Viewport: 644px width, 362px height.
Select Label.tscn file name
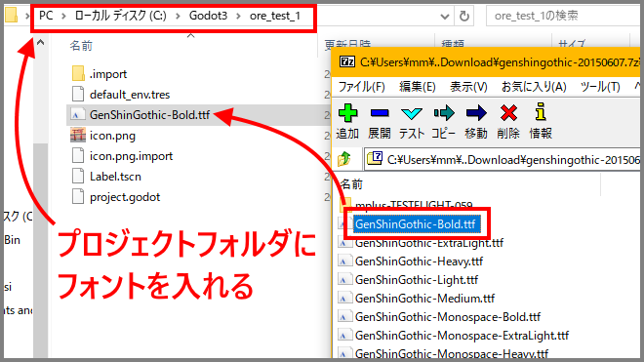(115, 177)
